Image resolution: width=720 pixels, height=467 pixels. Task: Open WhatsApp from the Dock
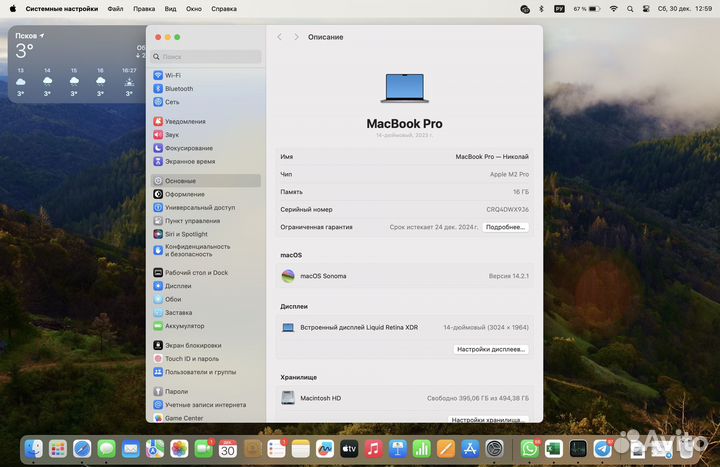(529, 449)
